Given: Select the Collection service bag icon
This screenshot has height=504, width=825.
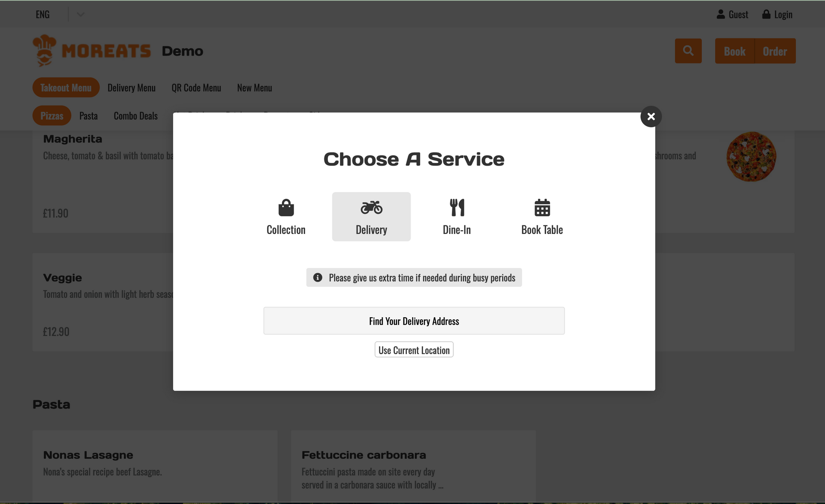Looking at the screenshot, I should [286, 207].
